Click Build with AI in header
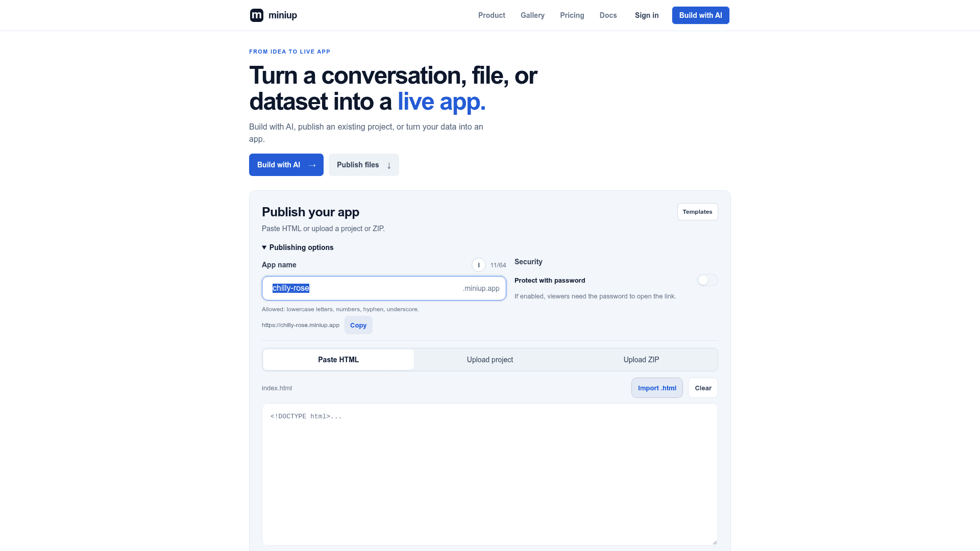Viewport: 980px width, 551px height. pyautogui.click(x=700, y=15)
